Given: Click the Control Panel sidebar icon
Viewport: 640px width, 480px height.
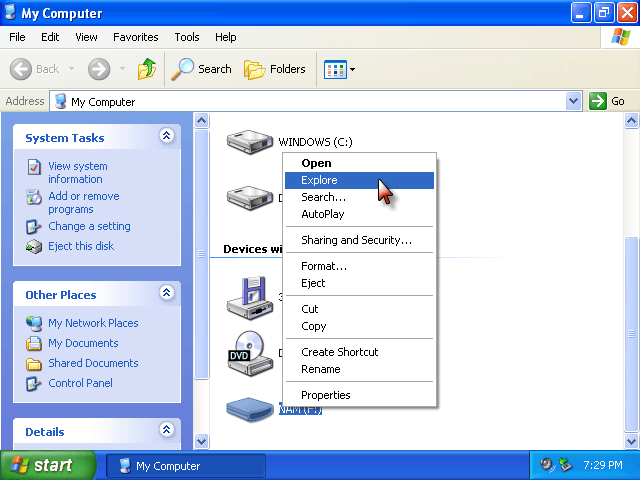Looking at the screenshot, I should point(34,383).
